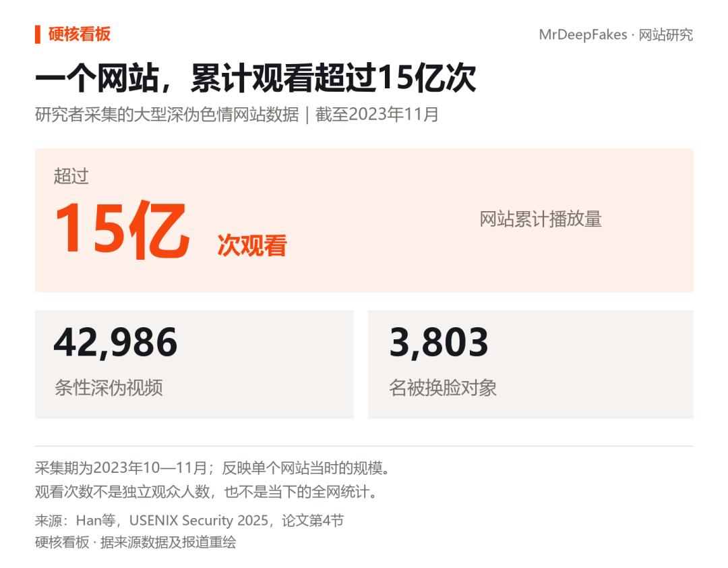Click the 条性深伪视频 label

coord(109,388)
